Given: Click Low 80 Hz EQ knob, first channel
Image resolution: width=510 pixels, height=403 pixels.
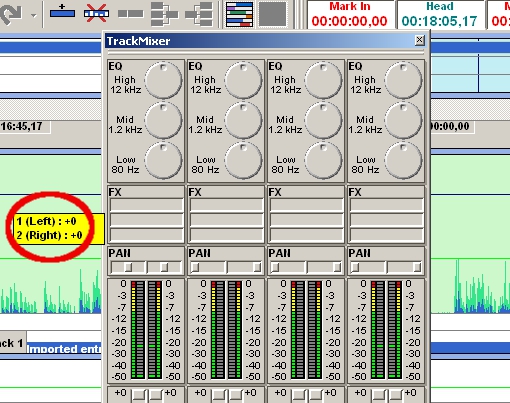Looking at the screenshot, I should tap(163, 160).
